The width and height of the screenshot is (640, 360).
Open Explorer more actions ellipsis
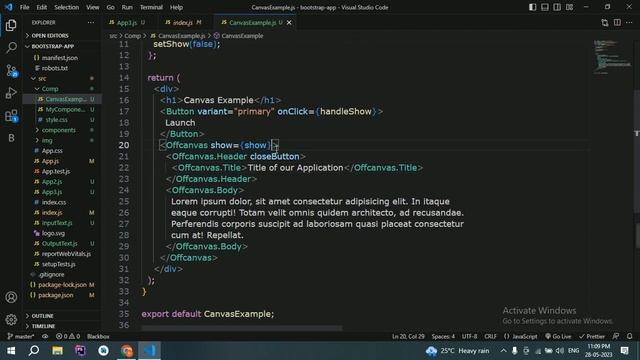[91, 22]
